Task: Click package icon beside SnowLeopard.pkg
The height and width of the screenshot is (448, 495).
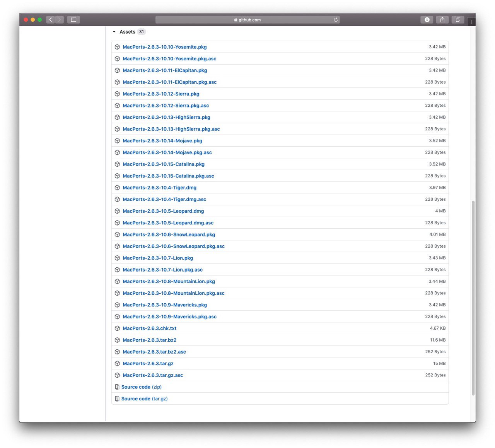Action: [x=117, y=235]
